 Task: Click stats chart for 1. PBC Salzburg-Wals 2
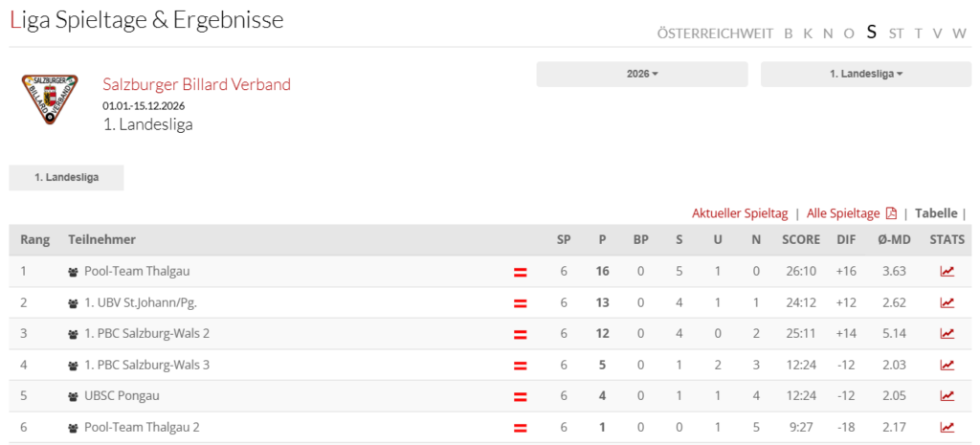[x=947, y=334]
